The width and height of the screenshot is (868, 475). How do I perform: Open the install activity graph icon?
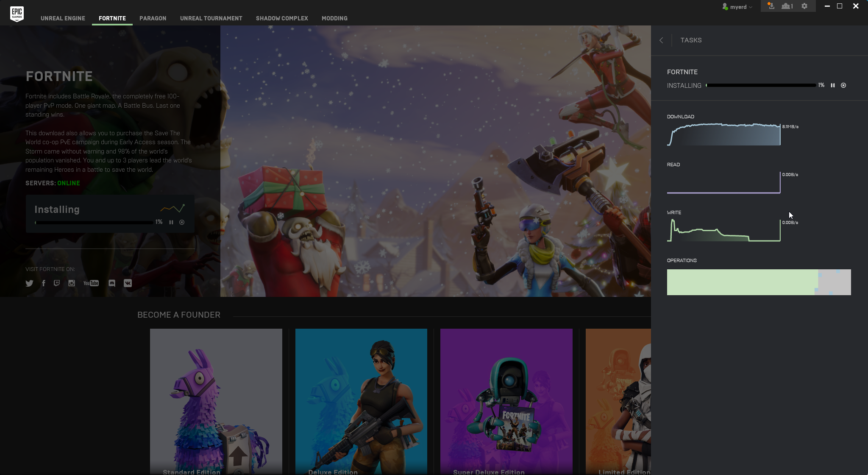(172, 208)
